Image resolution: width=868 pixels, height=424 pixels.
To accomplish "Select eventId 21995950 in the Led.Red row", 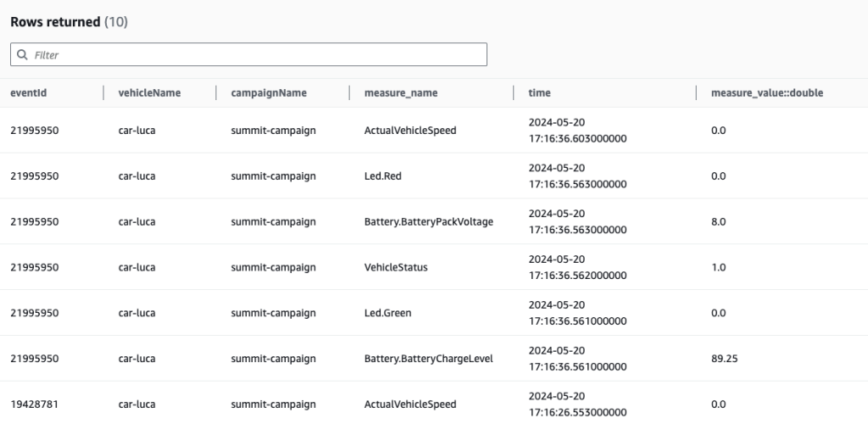I will point(34,176).
